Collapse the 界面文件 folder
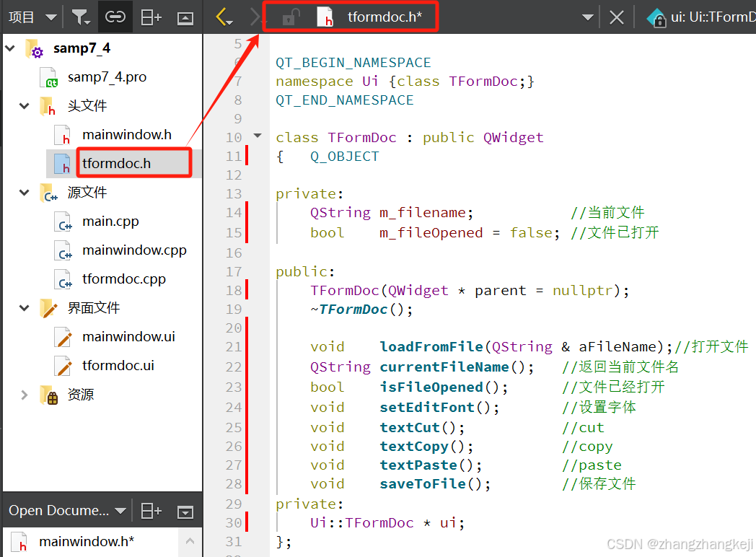Viewport: 756px width, 557px height. [x=24, y=307]
